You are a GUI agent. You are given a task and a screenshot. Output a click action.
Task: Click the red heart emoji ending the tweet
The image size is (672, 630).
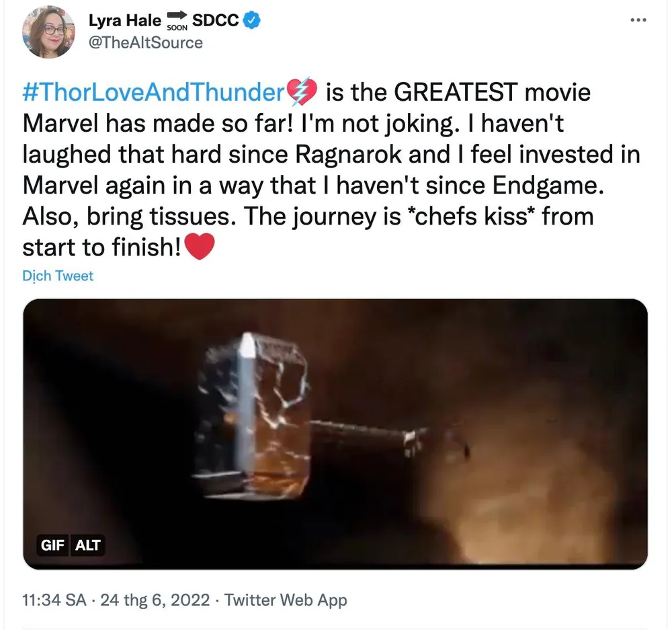[199, 247]
